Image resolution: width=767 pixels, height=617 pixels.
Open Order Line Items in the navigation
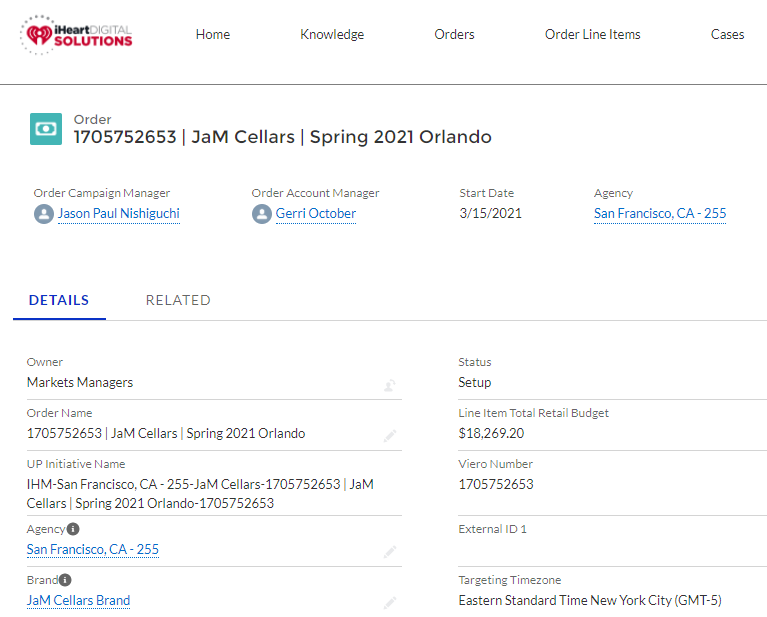593,34
